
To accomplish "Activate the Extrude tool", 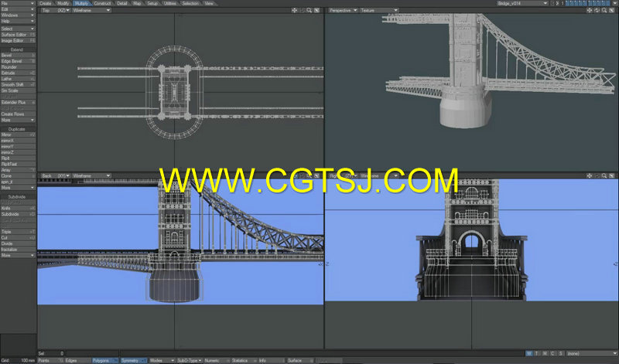I will tap(18, 73).
